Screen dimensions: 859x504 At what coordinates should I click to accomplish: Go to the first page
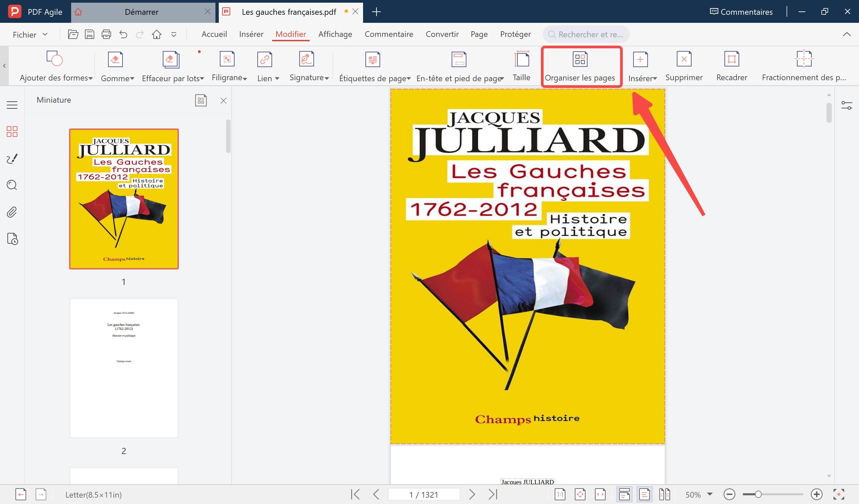(355, 494)
